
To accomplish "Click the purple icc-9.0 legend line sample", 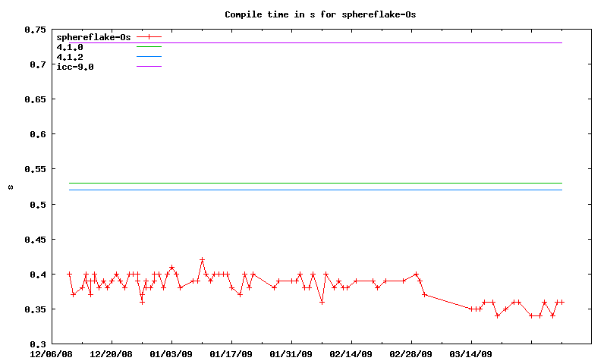I will [149, 67].
